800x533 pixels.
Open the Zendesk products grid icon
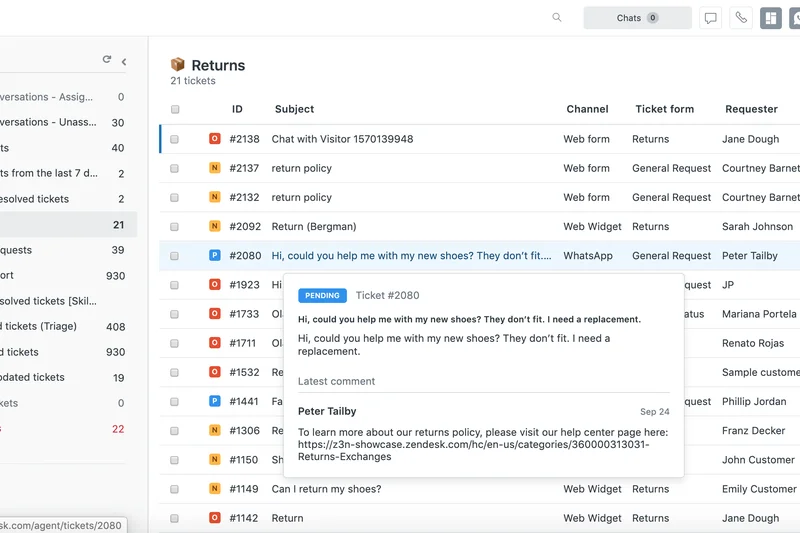(770, 18)
